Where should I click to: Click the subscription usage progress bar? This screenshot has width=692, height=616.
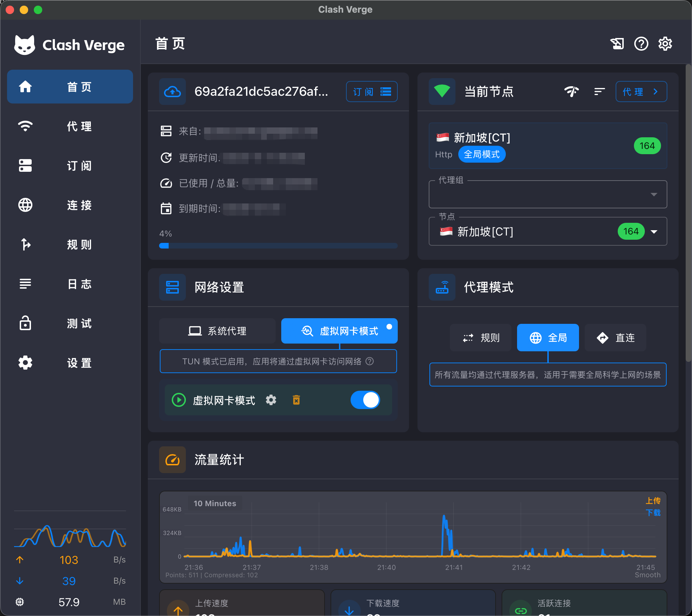tap(278, 245)
